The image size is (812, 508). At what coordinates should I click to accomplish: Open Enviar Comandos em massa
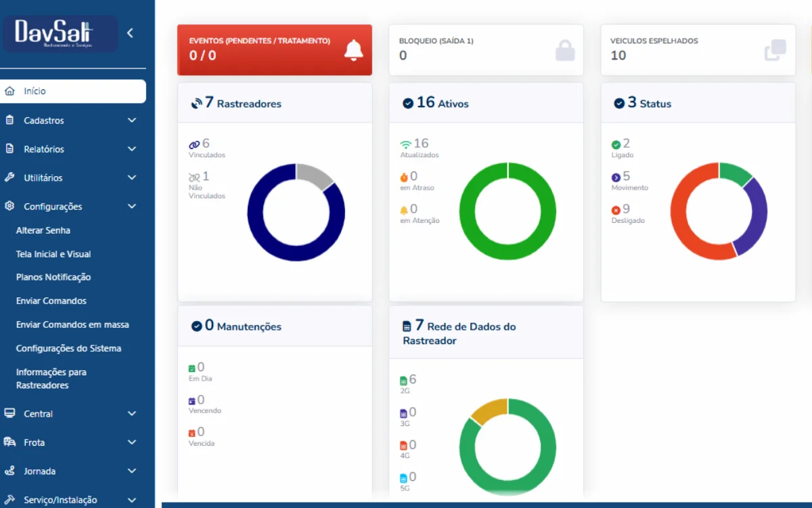[x=72, y=324]
